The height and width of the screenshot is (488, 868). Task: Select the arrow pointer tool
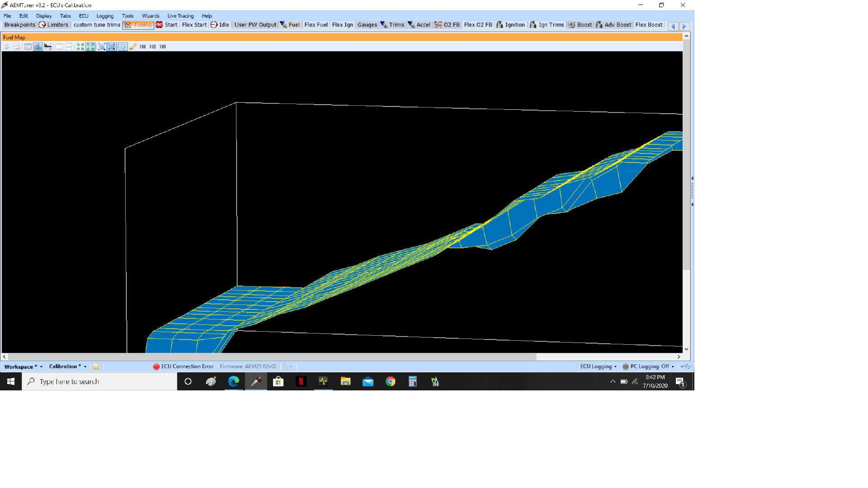[123, 47]
